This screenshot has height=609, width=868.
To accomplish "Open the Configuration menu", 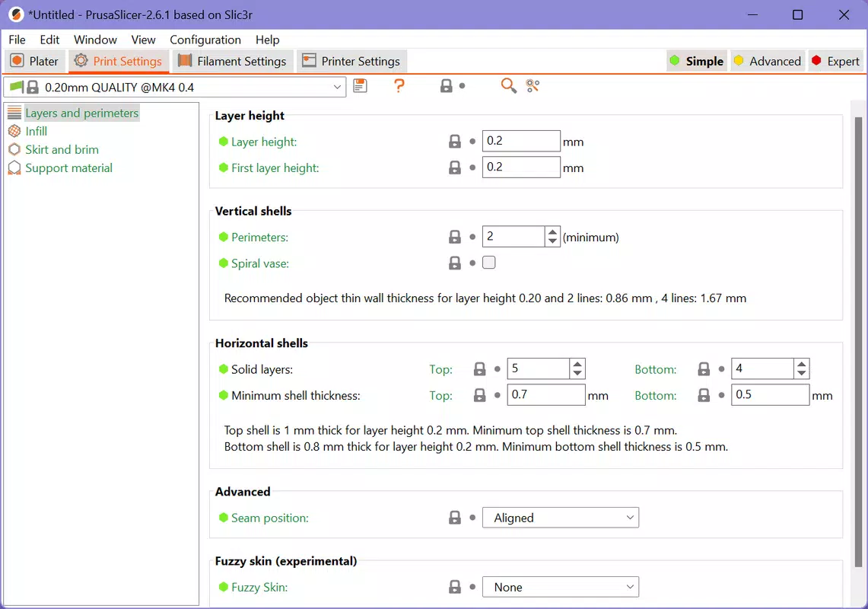I will click(x=205, y=40).
